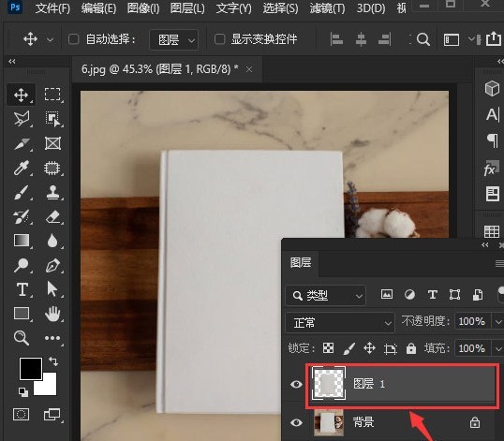Open the 滤镜(T) menu
This screenshot has height=441, width=504.
click(x=327, y=8)
